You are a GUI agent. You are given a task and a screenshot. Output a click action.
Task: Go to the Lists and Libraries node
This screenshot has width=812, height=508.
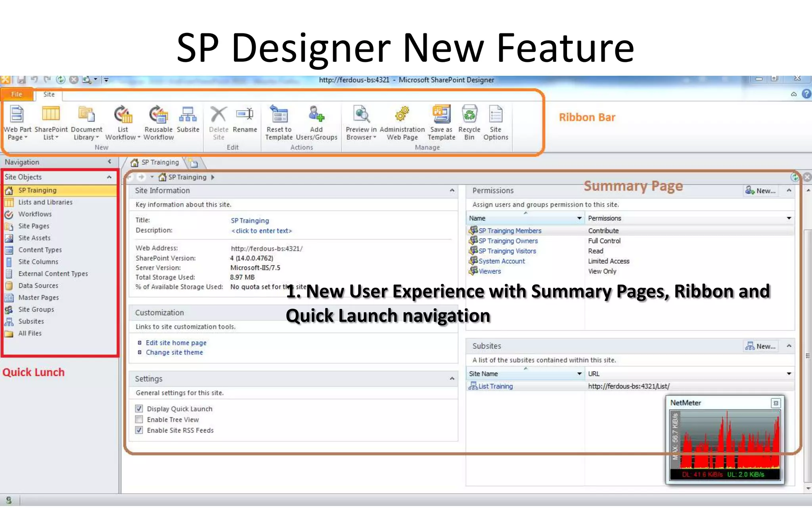coord(45,202)
